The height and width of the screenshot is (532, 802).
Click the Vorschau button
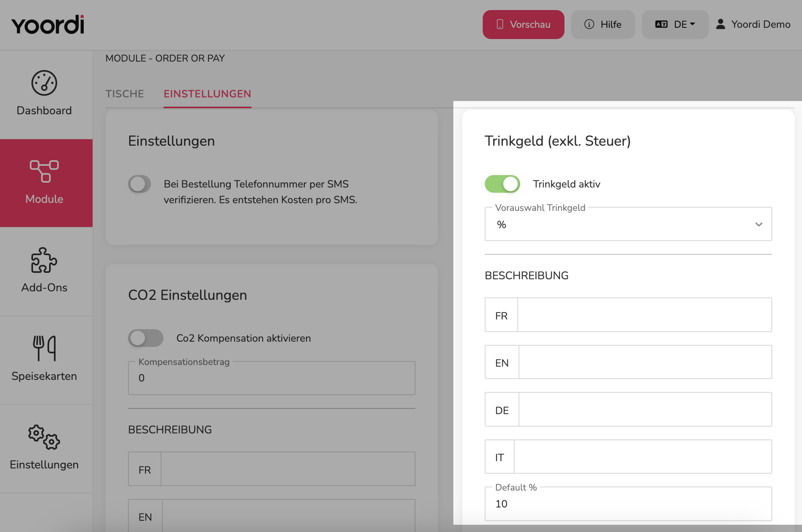[x=523, y=25]
